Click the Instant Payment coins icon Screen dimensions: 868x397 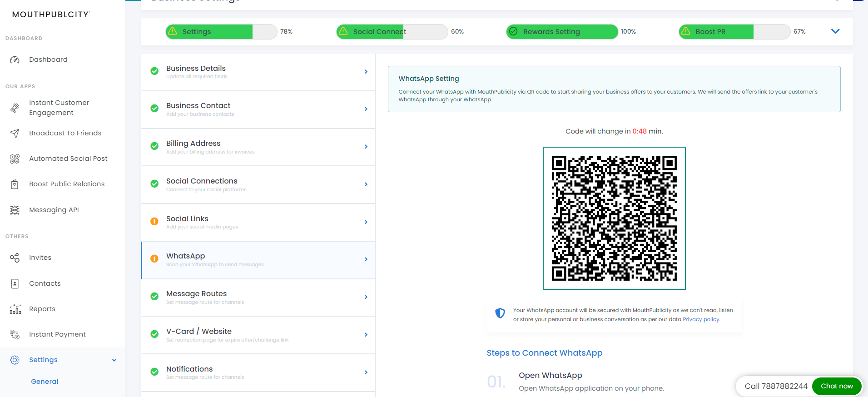click(x=15, y=334)
